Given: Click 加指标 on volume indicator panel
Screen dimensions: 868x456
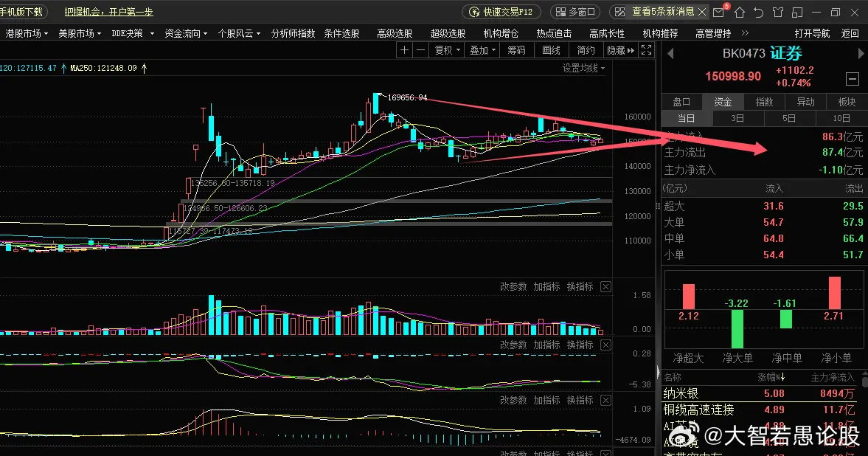Looking at the screenshot, I should pos(546,286).
